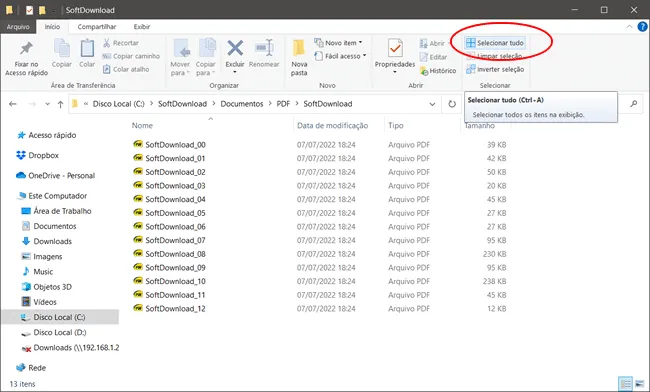Image resolution: width=650 pixels, height=392 pixels.
Task: Click the Back navigation arrow
Action: tap(13, 104)
